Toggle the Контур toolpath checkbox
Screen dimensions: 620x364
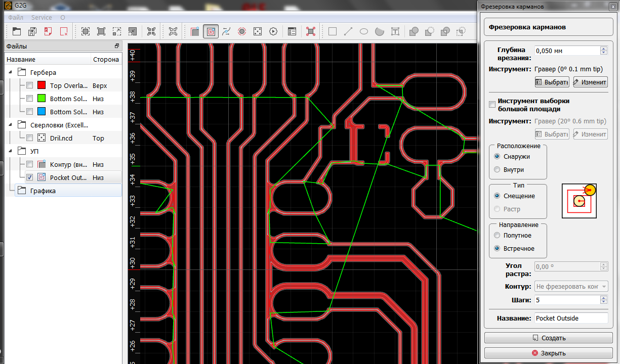[x=30, y=164]
